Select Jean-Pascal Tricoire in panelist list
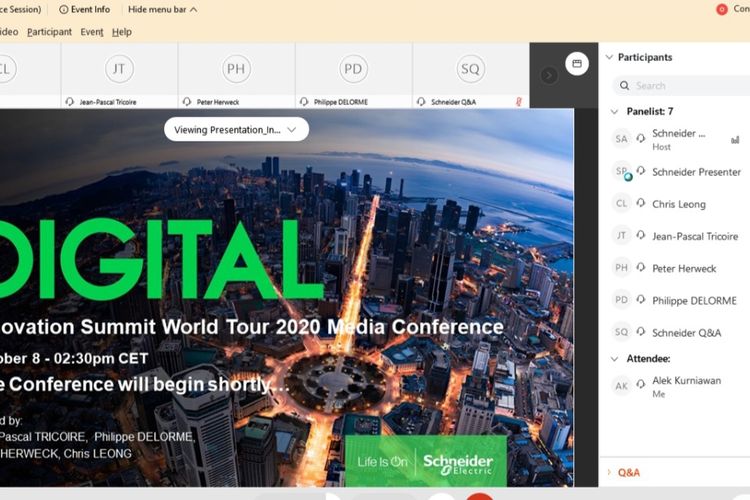This screenshot has width=750, height=500. point(675,236)
